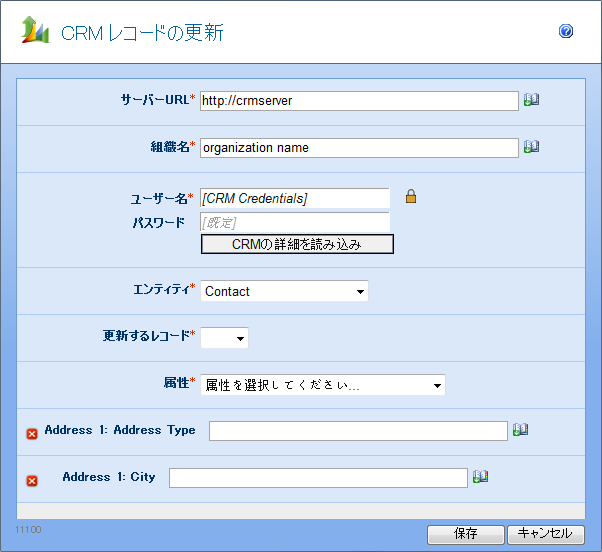Click the password input field
Viewport: 602px width, 552px height.
coord(295,221)
